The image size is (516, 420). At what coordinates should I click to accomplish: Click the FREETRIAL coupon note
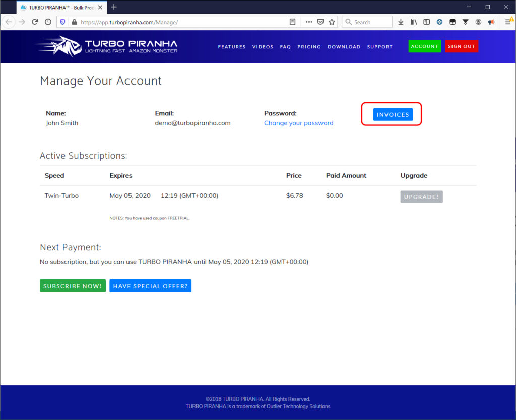pos(149,218)
